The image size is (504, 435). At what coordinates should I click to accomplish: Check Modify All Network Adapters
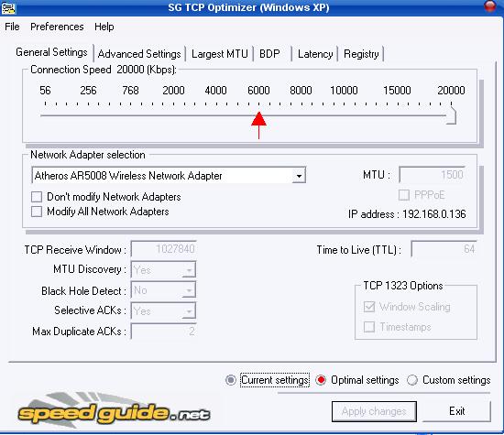(x=37, y=212)
